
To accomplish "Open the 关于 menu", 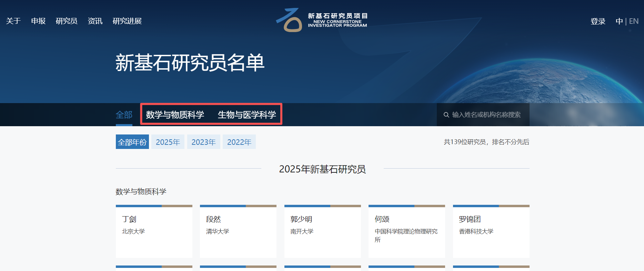I will (x=13, y=21).
